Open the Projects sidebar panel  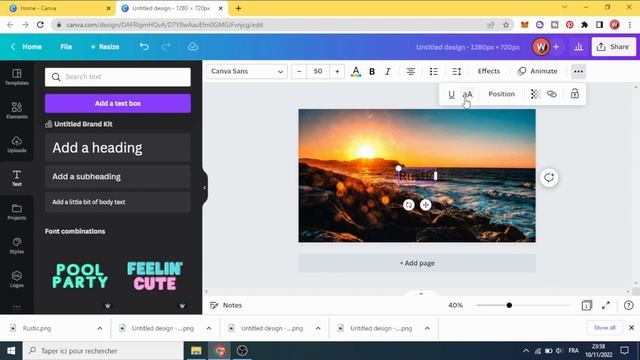17,212
